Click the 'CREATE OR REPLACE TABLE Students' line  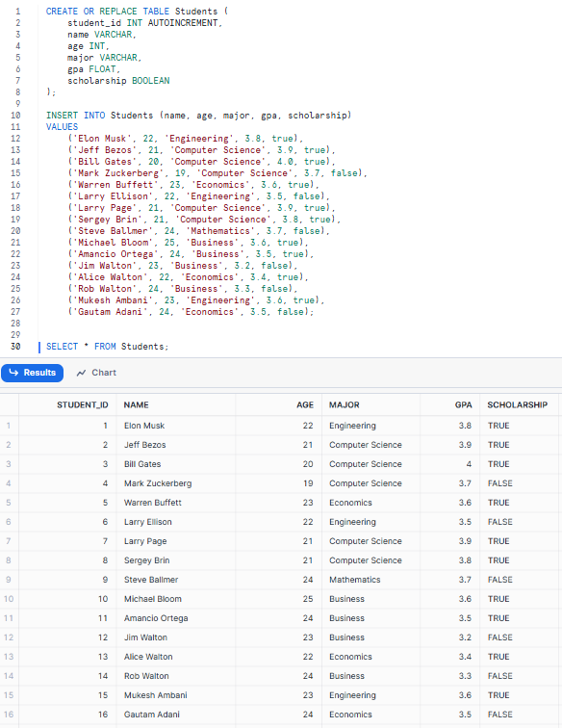point(137,12)
